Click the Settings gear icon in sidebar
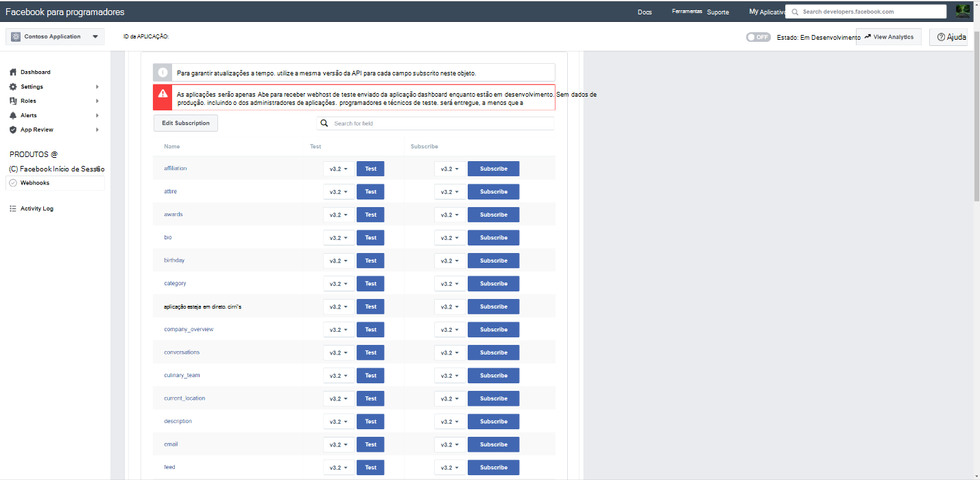Viewport: 980px width, 480px height. click(x=13, y=86)
